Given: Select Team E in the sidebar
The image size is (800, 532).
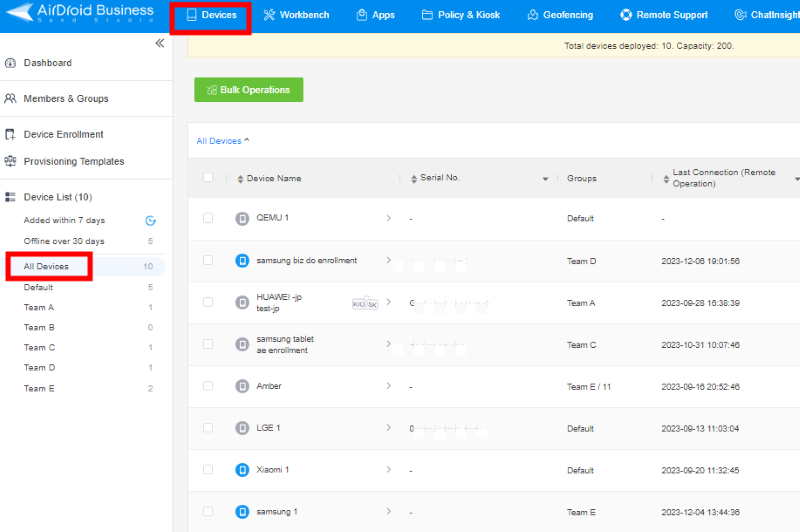Looking at the screenshot, I should coord(39,388).
